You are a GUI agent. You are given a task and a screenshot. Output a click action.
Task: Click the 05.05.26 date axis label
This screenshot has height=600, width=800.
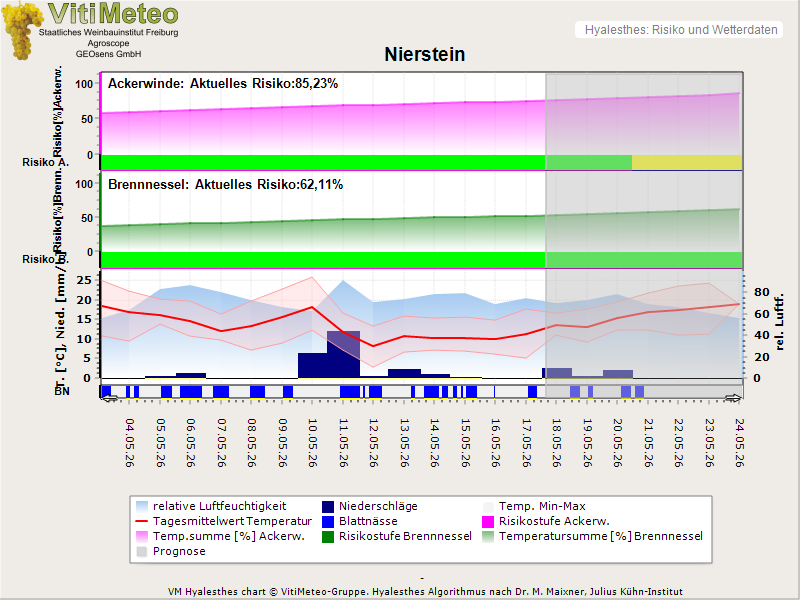click(160, 443)
